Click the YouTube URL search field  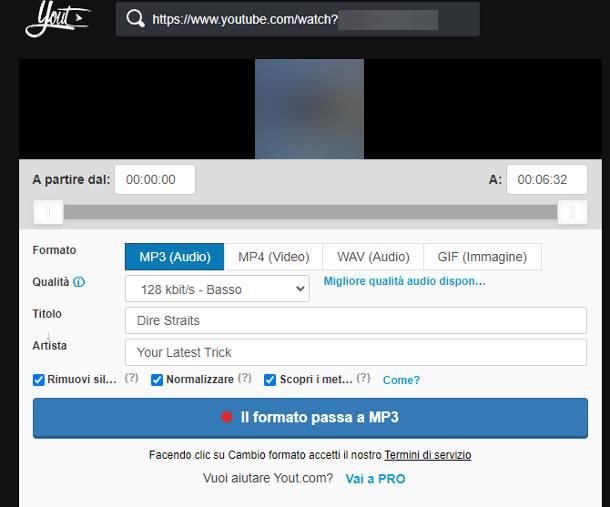298,19
